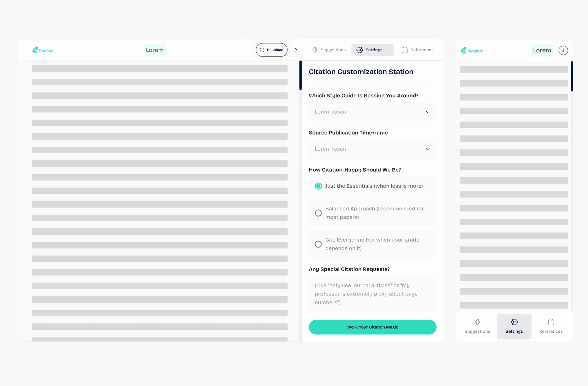Screen dimensions: 588x386
Task: Click the Reupload button
Action: (271, 50)
